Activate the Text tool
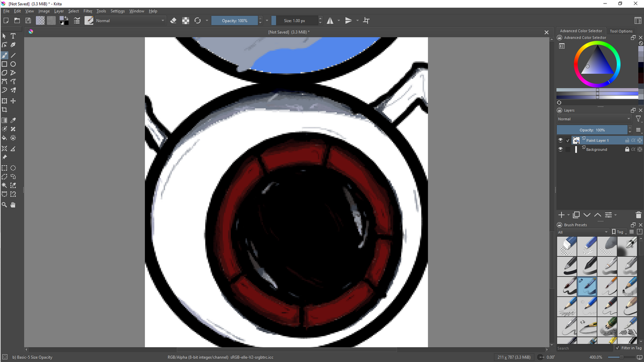This screenshot has height=362, width=644. click(x=13, y=36)
